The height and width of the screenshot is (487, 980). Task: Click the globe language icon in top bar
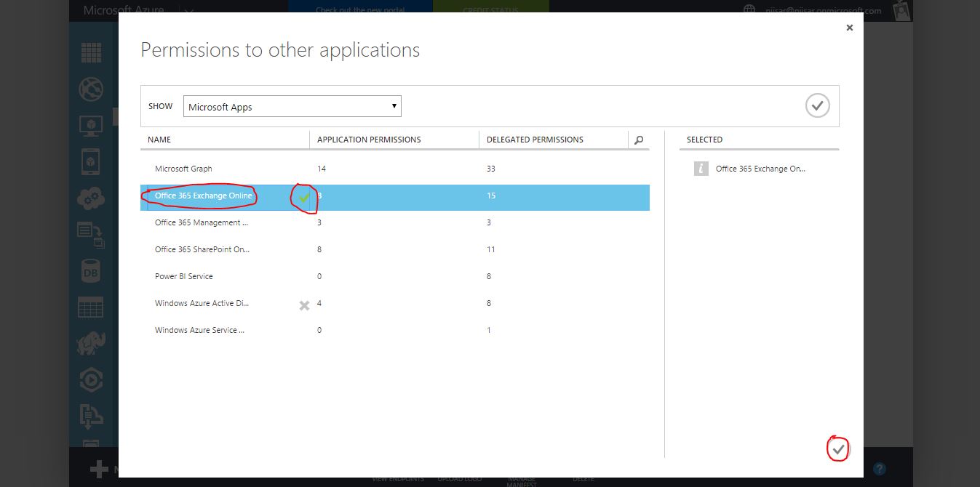pyautogui.click(x=750, y=10)
